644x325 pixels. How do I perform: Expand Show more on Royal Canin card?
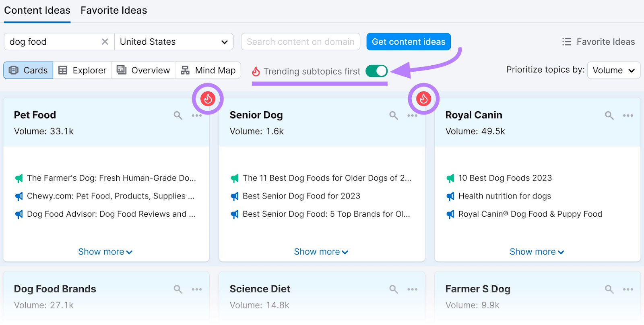tap(537, 252)
